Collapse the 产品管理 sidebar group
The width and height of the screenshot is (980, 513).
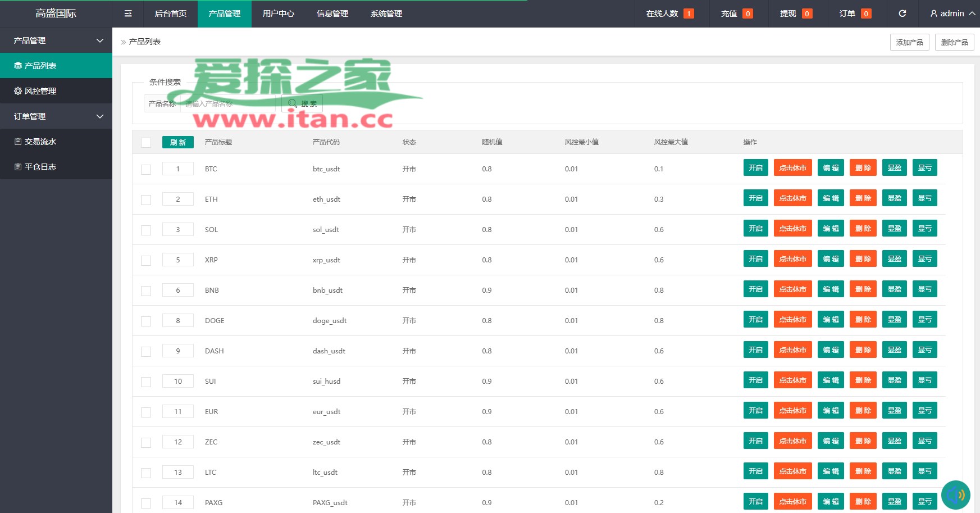click(100, 40)
